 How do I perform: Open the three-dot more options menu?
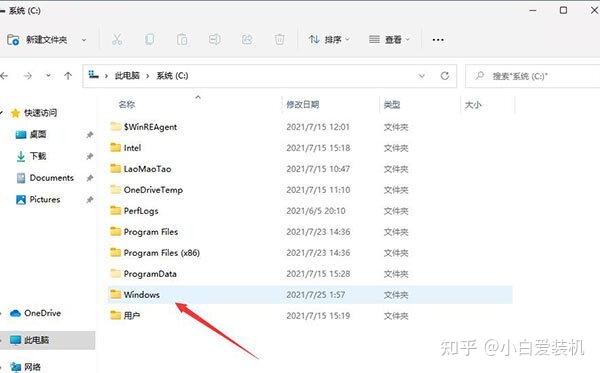coord(438,40)
